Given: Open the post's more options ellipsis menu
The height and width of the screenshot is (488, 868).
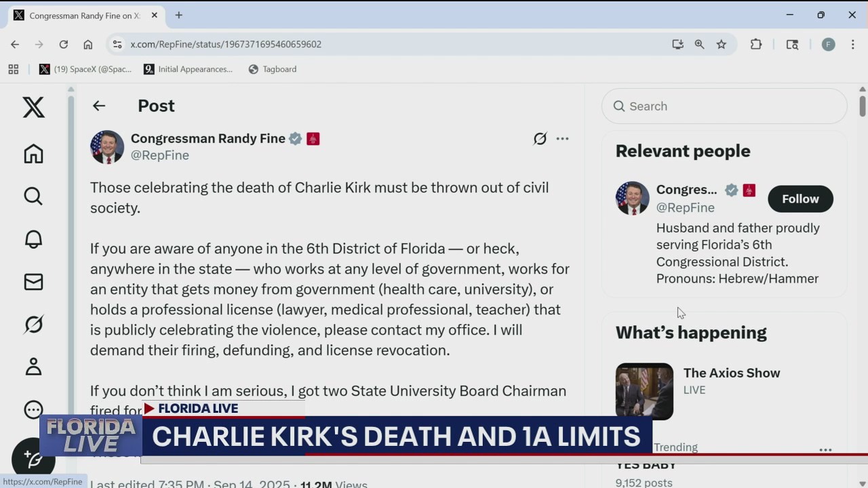Looking at the screenshot, I should pyautogui.click(x=563, y=138).
